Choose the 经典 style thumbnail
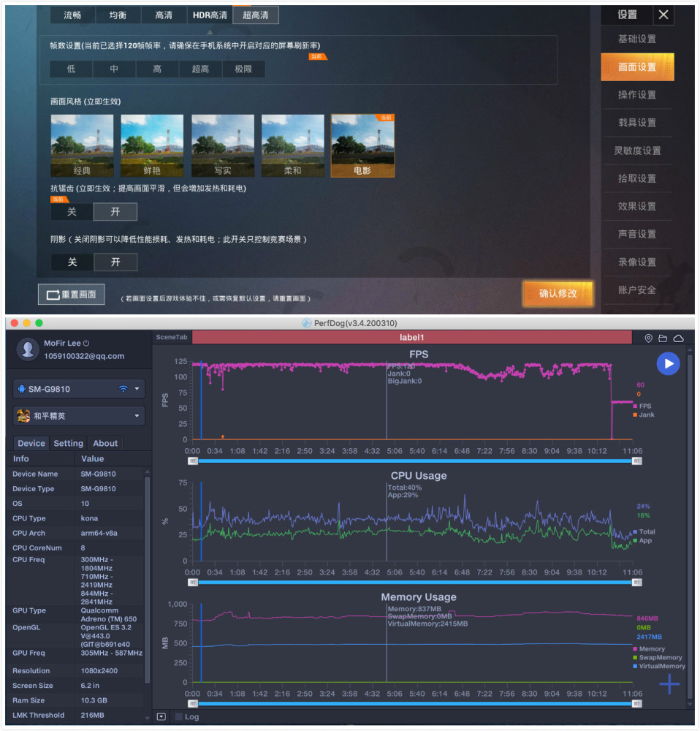Screen dimensions: 700x731 pyautogui.click(x=82, y=145)
